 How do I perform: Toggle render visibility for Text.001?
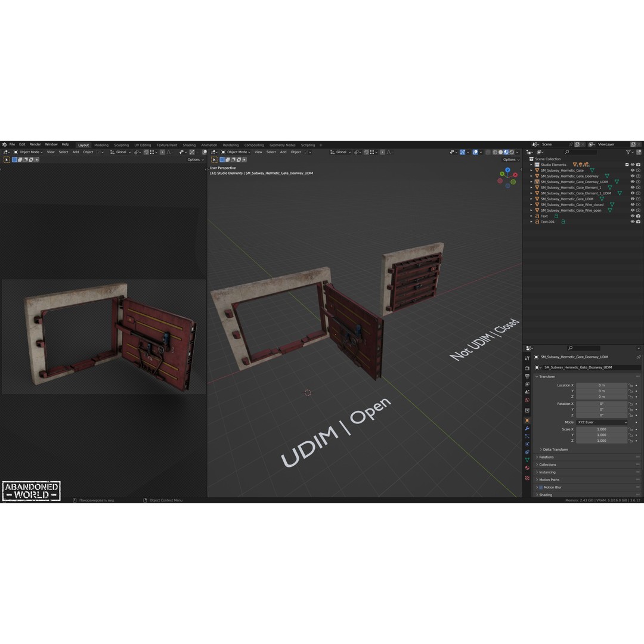(638, 221)
